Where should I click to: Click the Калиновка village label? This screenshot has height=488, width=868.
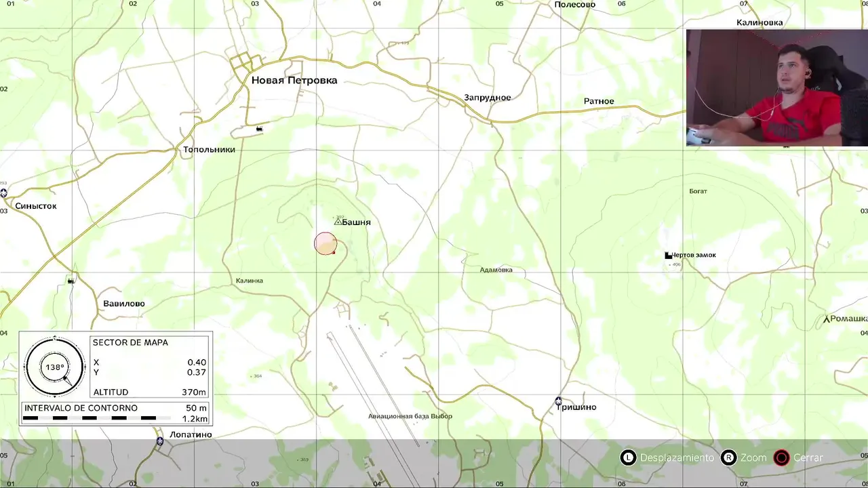(x=759, y=23)
